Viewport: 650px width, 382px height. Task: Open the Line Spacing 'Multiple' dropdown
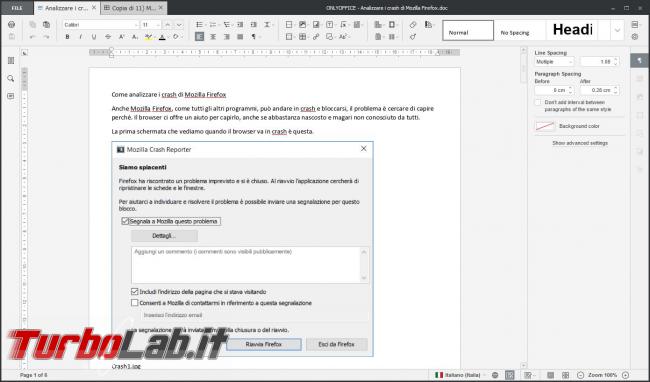point(554,62)
